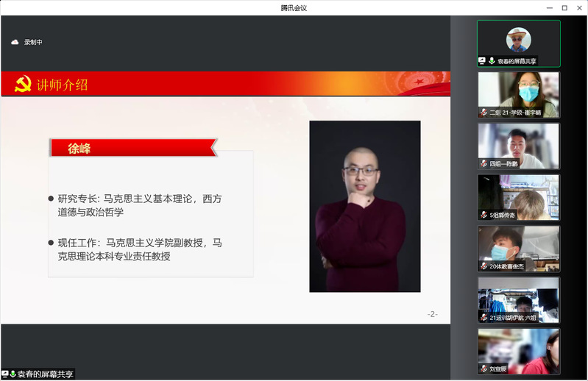Screen dimensions: 588x381
Task: Select the presenter's straw-hat avatar tile
Action: 518,39
